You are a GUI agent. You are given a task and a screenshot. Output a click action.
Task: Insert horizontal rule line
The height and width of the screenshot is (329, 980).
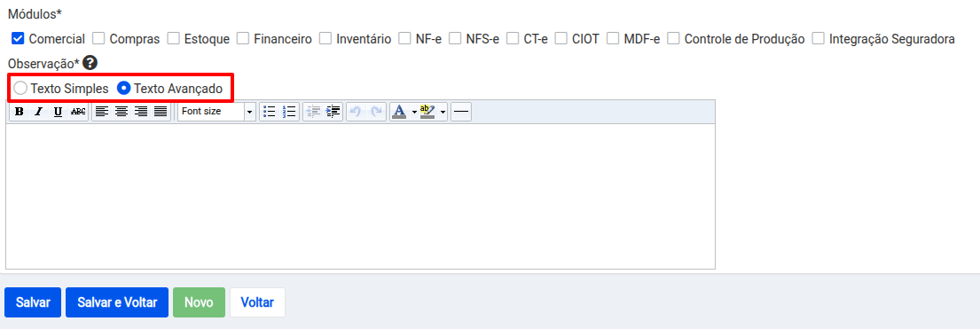pyautogui.click(x=460, y=112)
